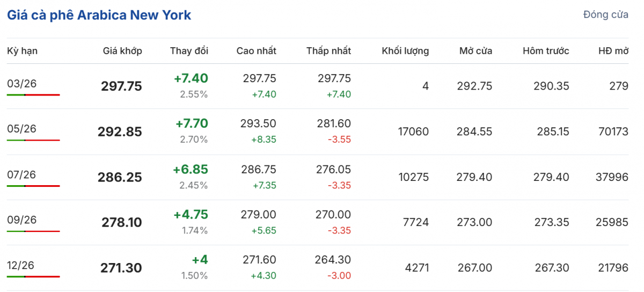Click the Giá cà phê Arabica New York title
Screen dimensions: 644x292
(99, 15)
